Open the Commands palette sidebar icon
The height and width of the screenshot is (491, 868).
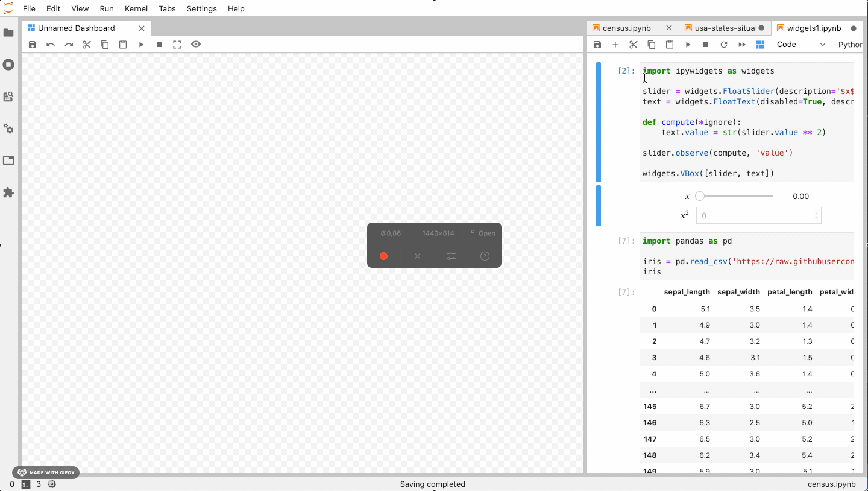click(x=8, y=97)
